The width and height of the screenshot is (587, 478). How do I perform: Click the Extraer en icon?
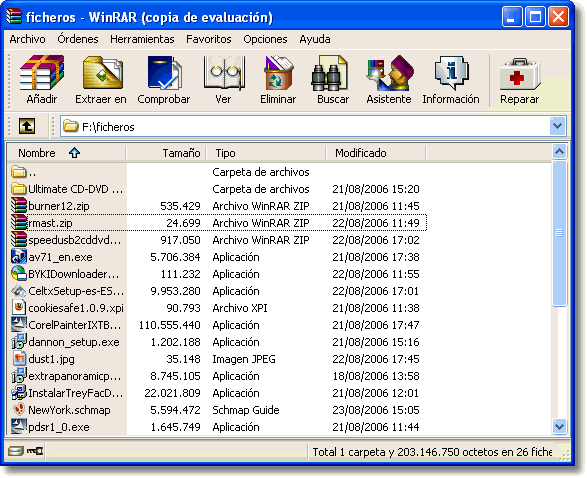[x=102, y=73]
